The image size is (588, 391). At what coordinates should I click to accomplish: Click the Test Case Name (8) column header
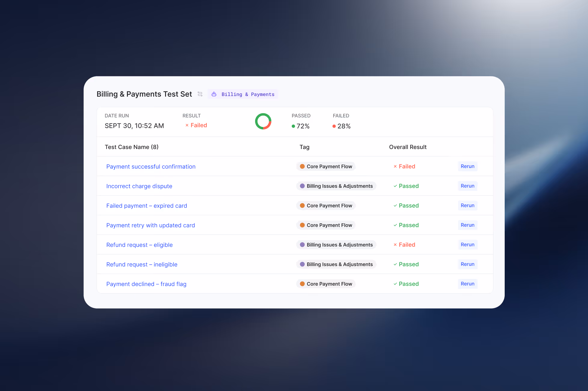pyautogui.click(x=131, y=147)
